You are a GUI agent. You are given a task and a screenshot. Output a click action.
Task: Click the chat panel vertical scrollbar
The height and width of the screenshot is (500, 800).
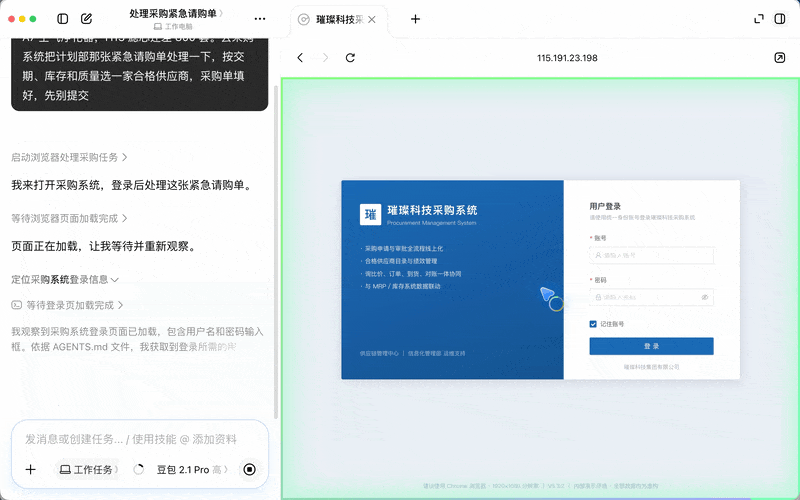point(277,250)
